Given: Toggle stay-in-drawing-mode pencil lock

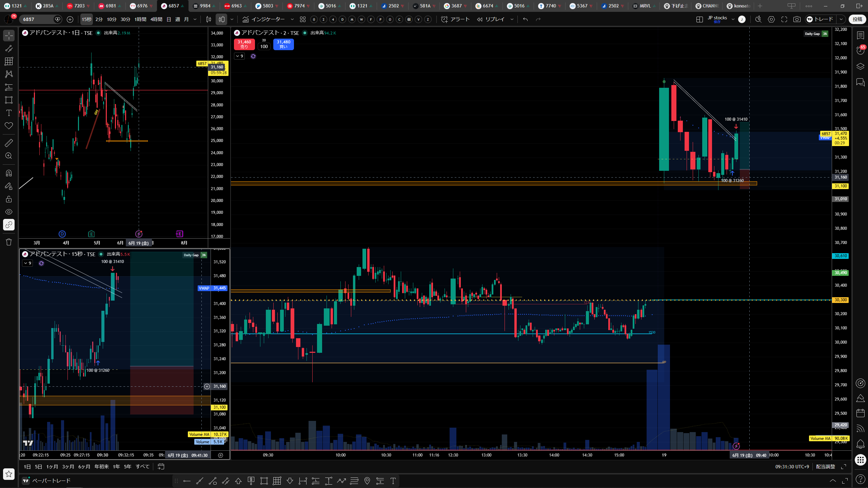Looking at the screenshot, I should pyautogui.click(x=9, y=186).
